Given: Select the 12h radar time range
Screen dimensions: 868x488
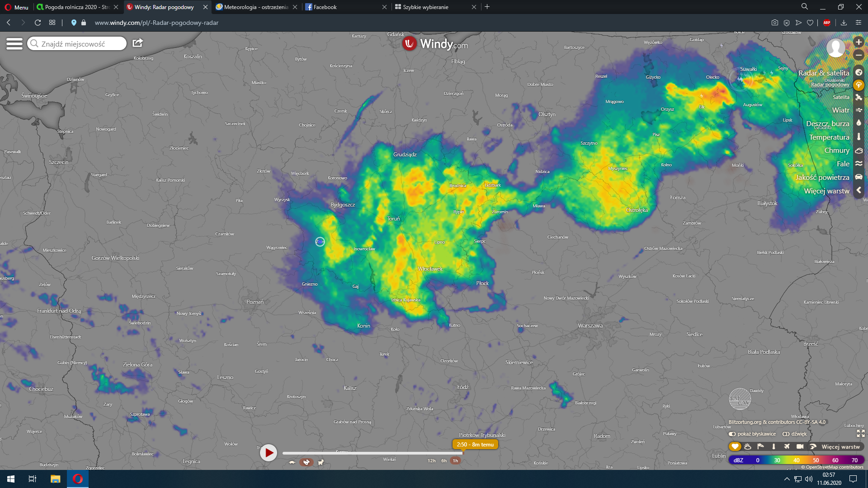Looking at the screenshot, I should pos(431,461).
